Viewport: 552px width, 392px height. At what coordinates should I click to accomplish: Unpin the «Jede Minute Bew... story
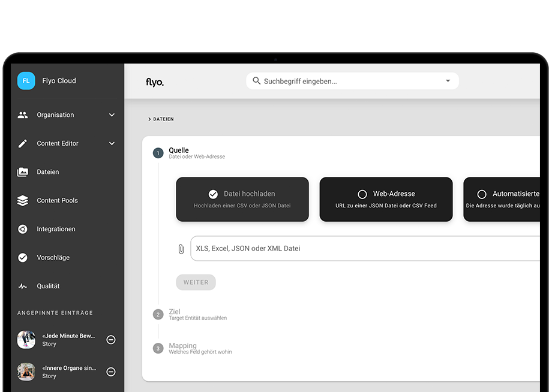point(111,340)
